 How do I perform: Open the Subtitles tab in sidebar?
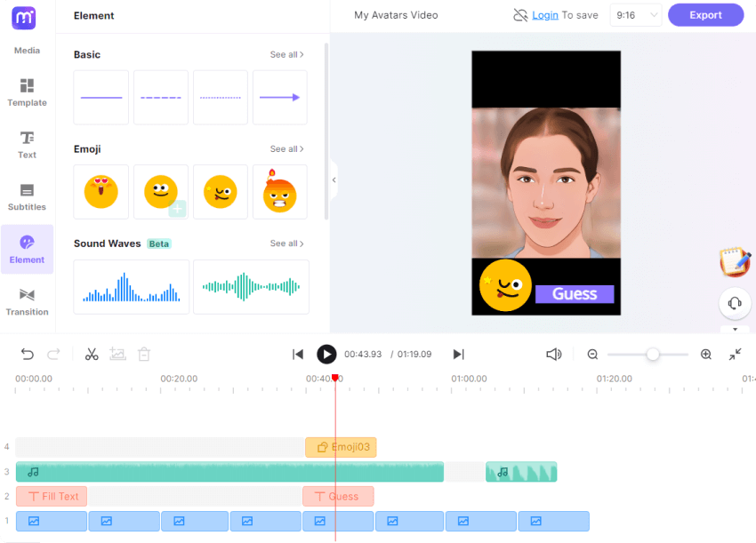(27, 197)
